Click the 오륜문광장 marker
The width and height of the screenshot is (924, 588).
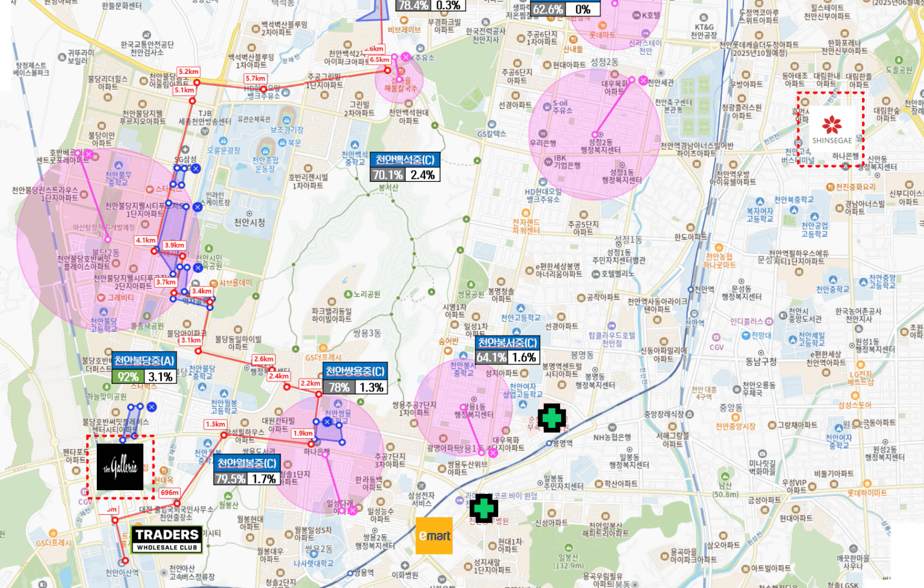(223, 141)
